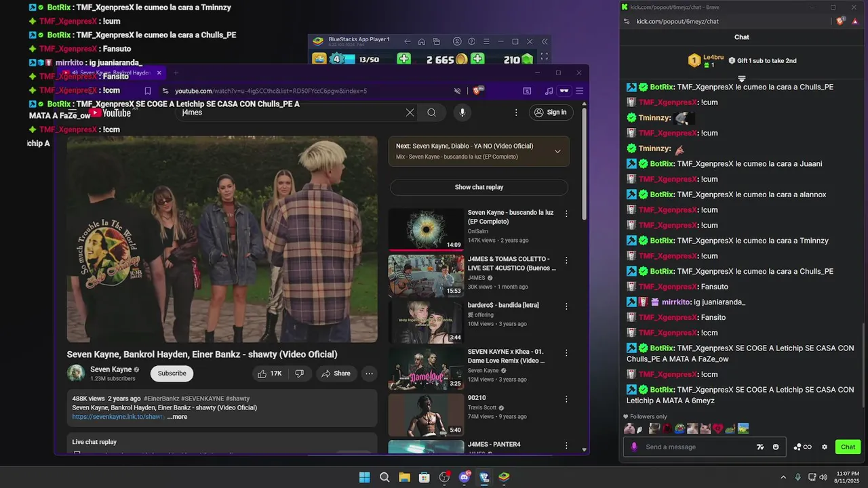The height and width of the screenshot is (488, 868).
Task: Open barderoS - bandida video thumbnail
Action: (x=426, y=322)
